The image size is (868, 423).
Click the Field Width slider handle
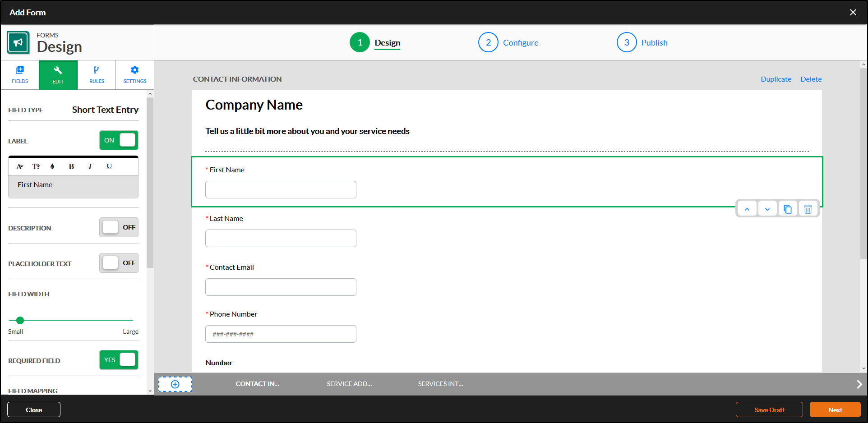point(20,320)
